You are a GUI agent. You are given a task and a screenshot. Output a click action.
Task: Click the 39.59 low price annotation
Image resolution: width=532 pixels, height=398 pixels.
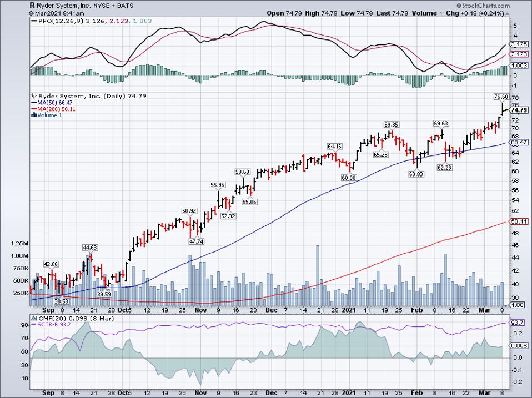(104, 294)
